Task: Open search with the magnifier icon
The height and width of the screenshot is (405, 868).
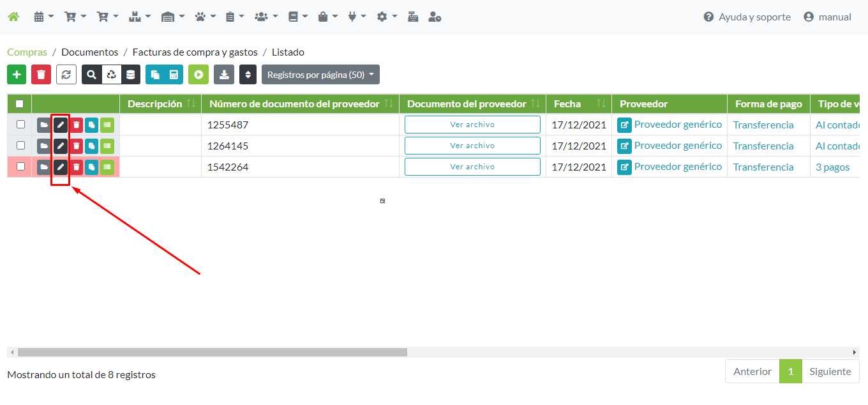Action: (x=92, y=75)
